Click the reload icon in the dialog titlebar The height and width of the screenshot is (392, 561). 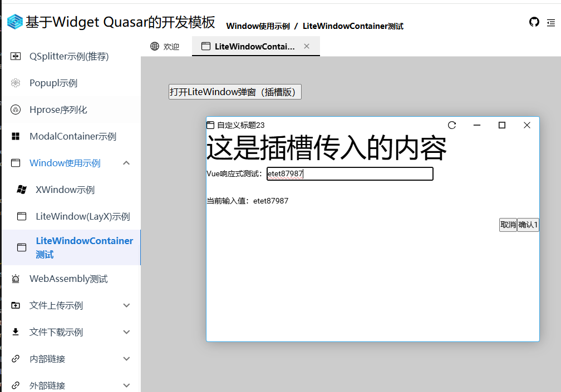(451, 126)
